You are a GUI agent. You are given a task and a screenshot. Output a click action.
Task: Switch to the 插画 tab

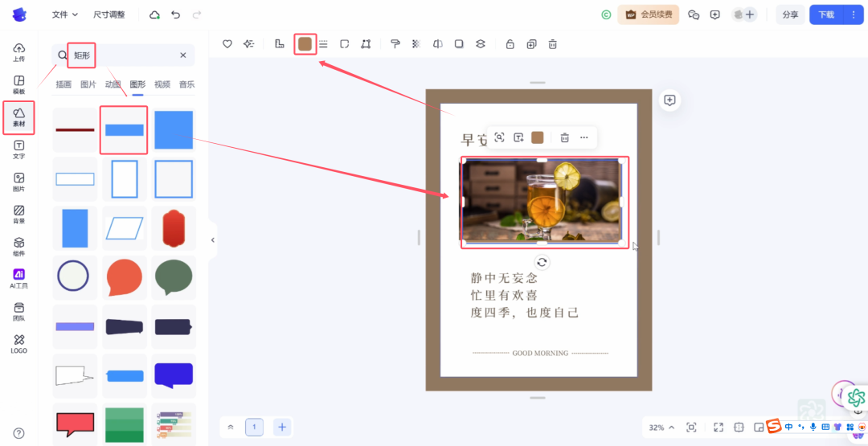coord(63,84)
